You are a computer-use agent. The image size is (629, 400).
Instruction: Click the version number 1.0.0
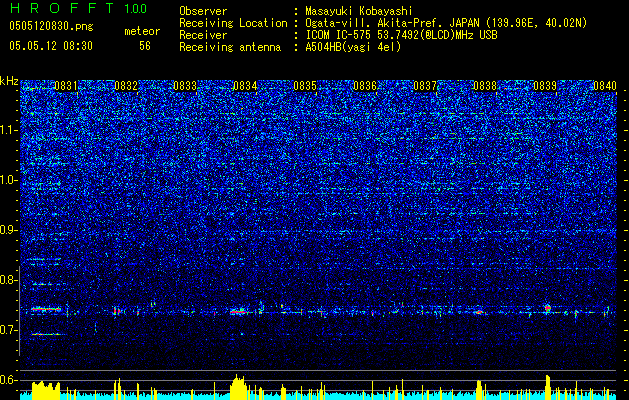point(136,9)
